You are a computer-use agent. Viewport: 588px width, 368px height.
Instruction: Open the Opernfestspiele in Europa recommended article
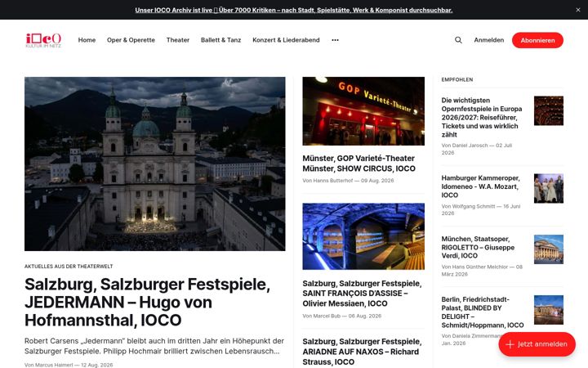tap(482, 118)
